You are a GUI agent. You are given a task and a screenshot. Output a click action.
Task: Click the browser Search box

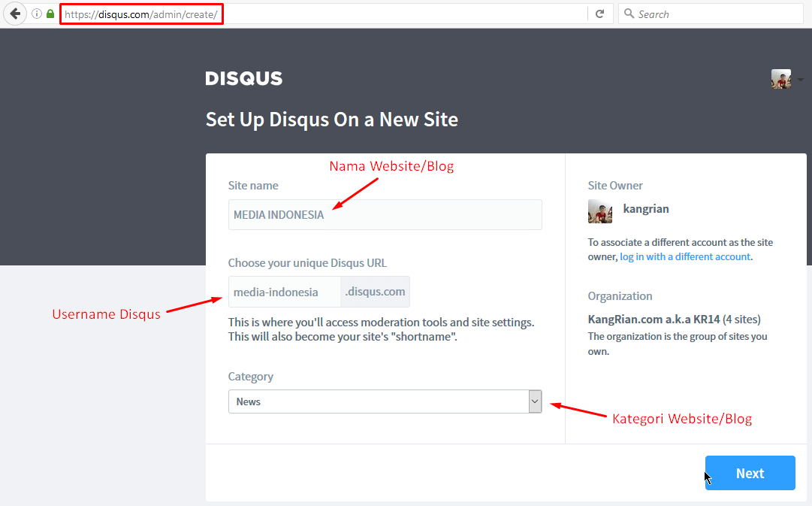(x=711, y=14)
